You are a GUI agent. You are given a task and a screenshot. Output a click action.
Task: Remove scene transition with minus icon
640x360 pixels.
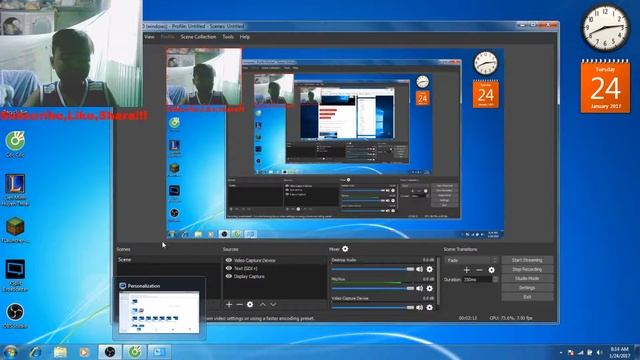[479, 270]
